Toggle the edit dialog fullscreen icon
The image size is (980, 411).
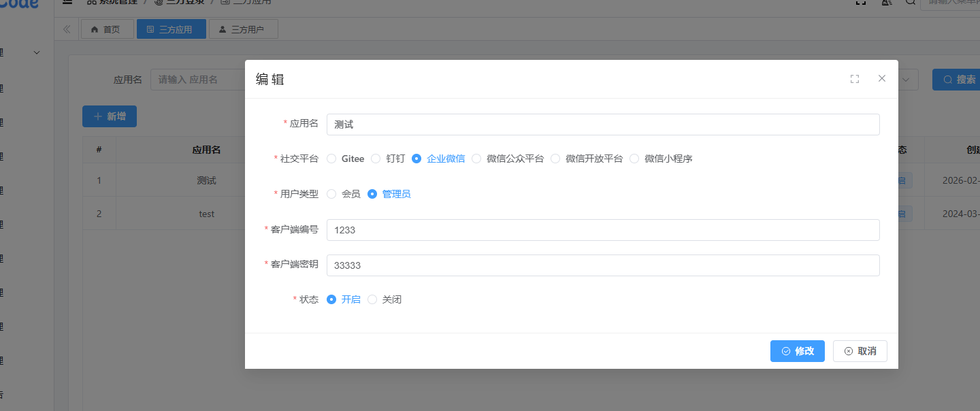[855, 79]
